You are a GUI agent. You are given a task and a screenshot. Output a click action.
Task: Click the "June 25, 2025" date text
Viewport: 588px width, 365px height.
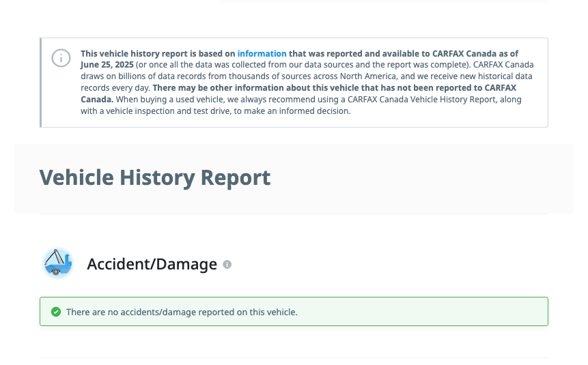coord(107,65)
